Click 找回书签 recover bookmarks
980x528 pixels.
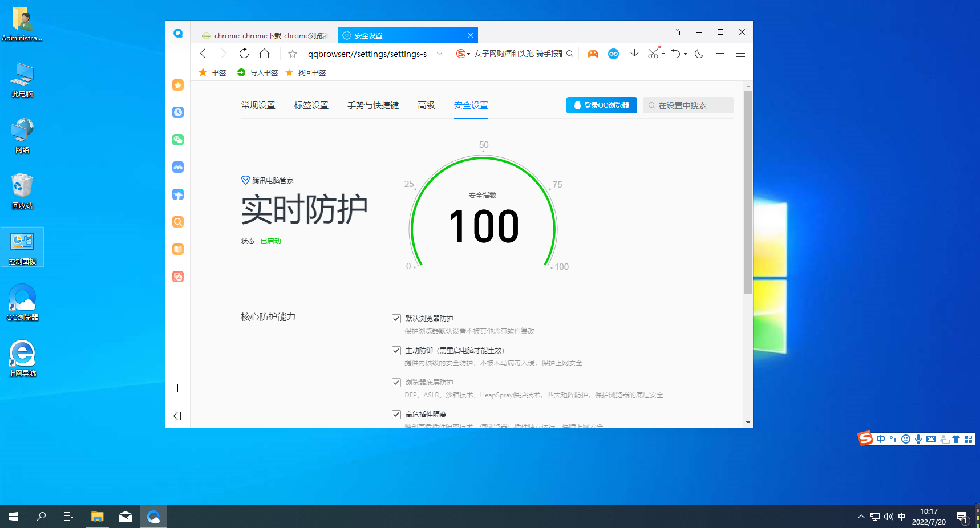click(x=305, y=72)
